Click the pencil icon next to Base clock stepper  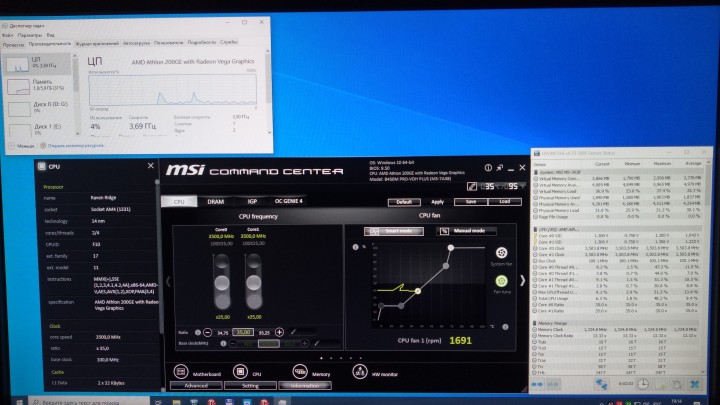click(316, 343)
